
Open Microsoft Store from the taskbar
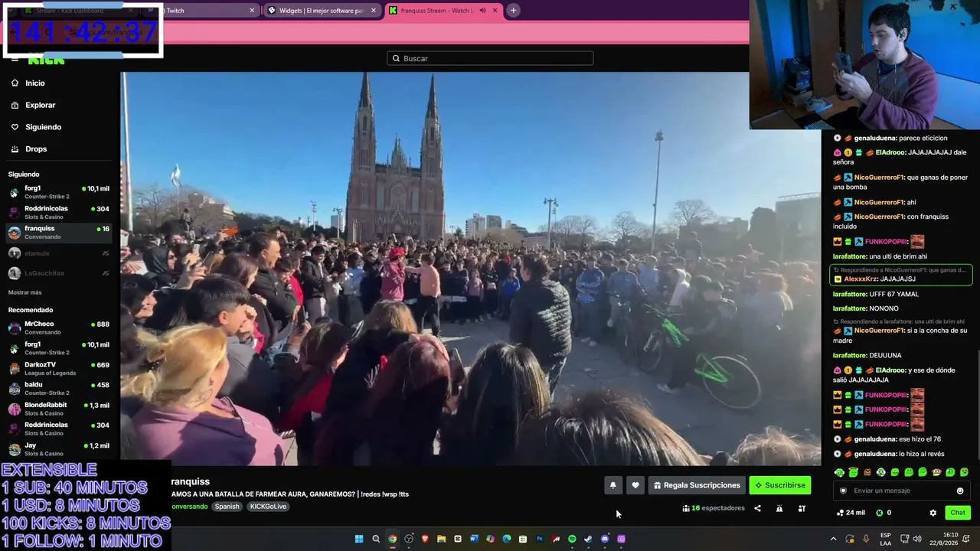(523, 539)
